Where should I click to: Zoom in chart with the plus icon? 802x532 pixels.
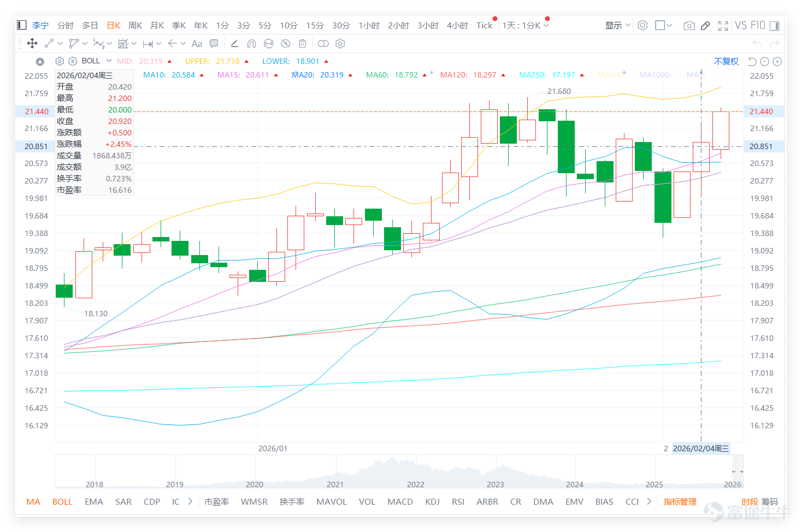(x=777, y=62)
